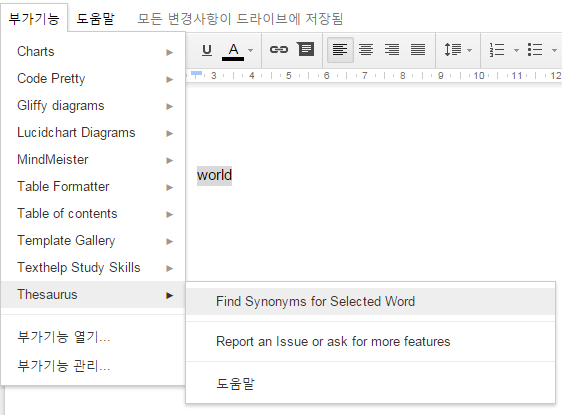Click 부가기능 열기... menu entry
This screenshot has height=415, width=562.
93,337
